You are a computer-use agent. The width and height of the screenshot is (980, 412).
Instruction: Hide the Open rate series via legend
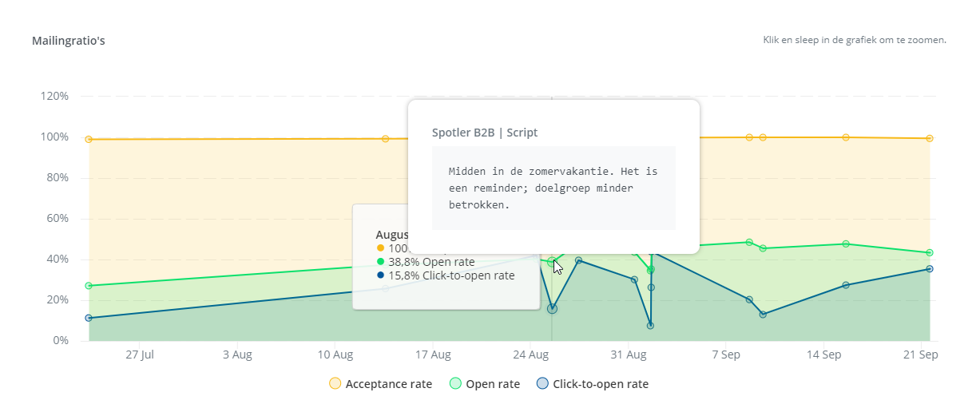click(485, 384)
